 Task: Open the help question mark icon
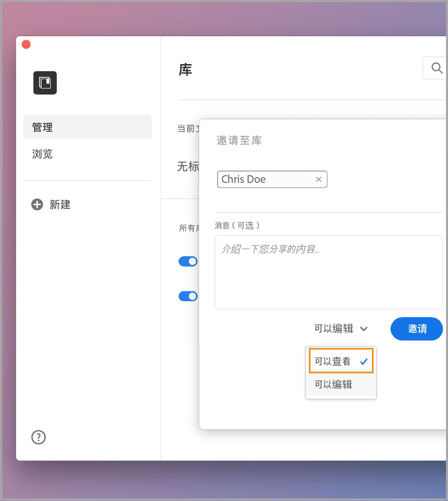click(x=38, y=437)
